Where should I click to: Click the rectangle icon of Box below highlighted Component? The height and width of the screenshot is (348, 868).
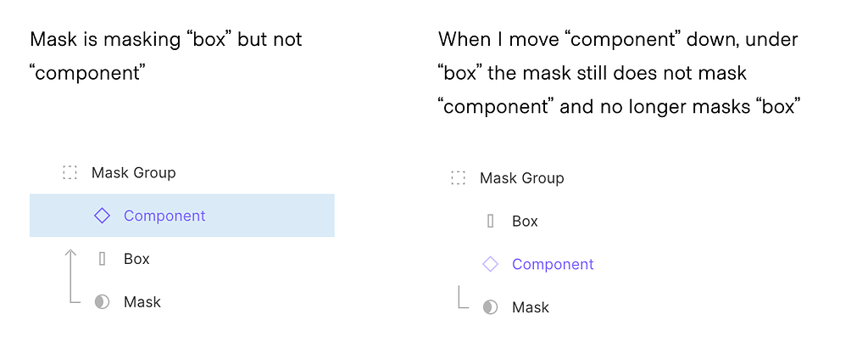[102, 259]
